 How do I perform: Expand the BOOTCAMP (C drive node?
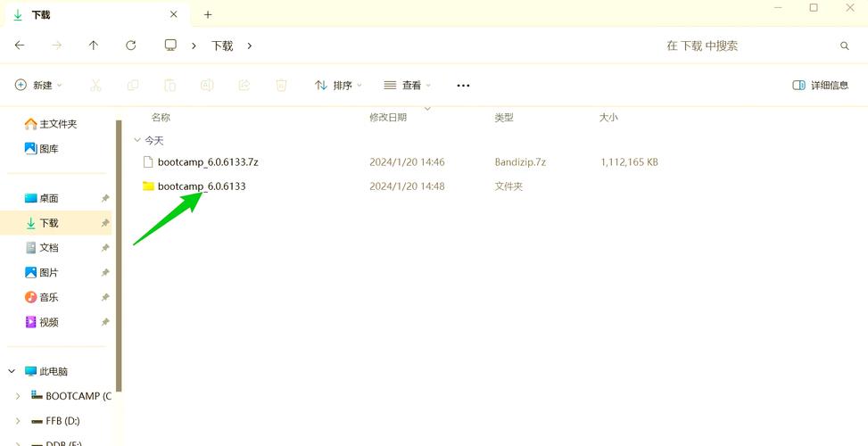coord(18,396)
